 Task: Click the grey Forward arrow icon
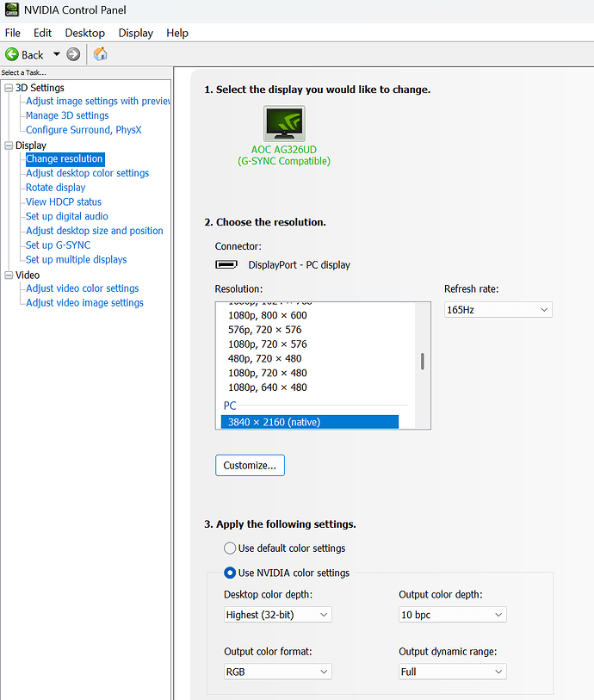click(x=73, y=54)
